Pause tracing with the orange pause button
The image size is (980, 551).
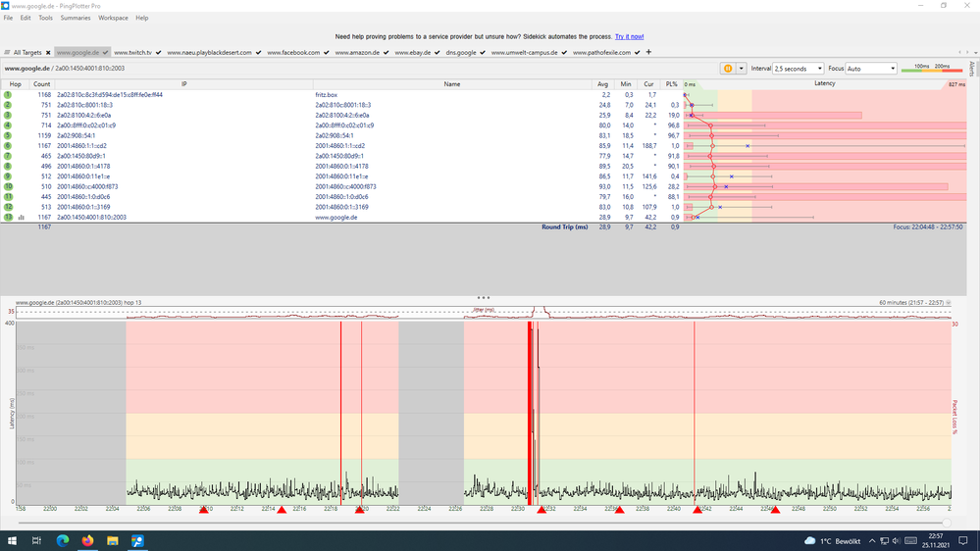pyautogui.click(x=728, y=68)
